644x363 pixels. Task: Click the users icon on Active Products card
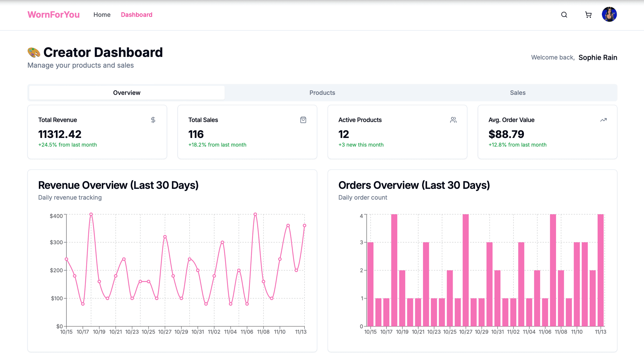[x=453, y=120]
